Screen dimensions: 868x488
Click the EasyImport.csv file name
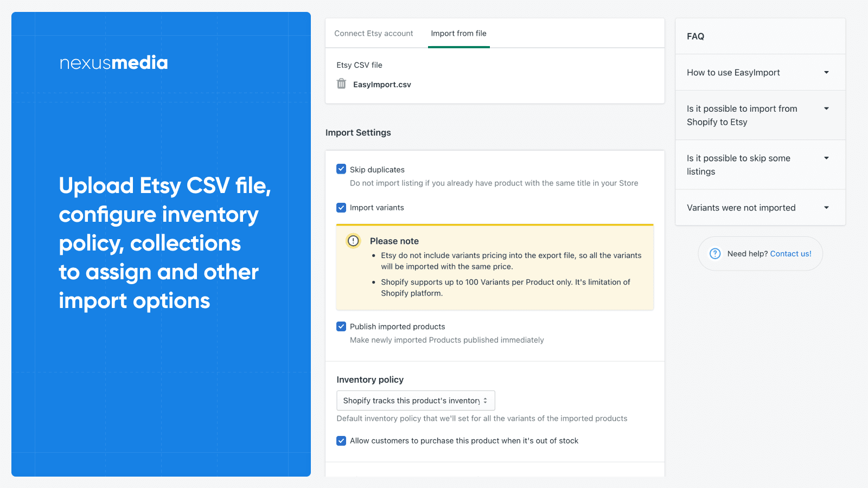click(x=382, y=84)
